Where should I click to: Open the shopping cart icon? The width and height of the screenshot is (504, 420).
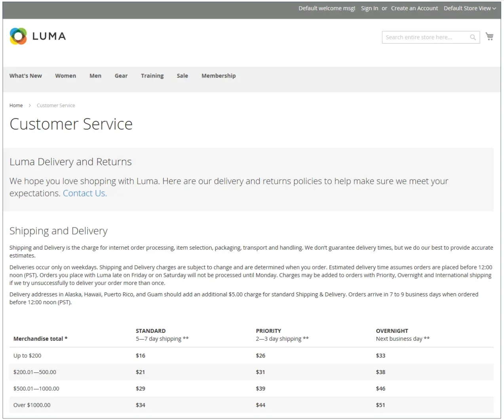tap(490, 36)
